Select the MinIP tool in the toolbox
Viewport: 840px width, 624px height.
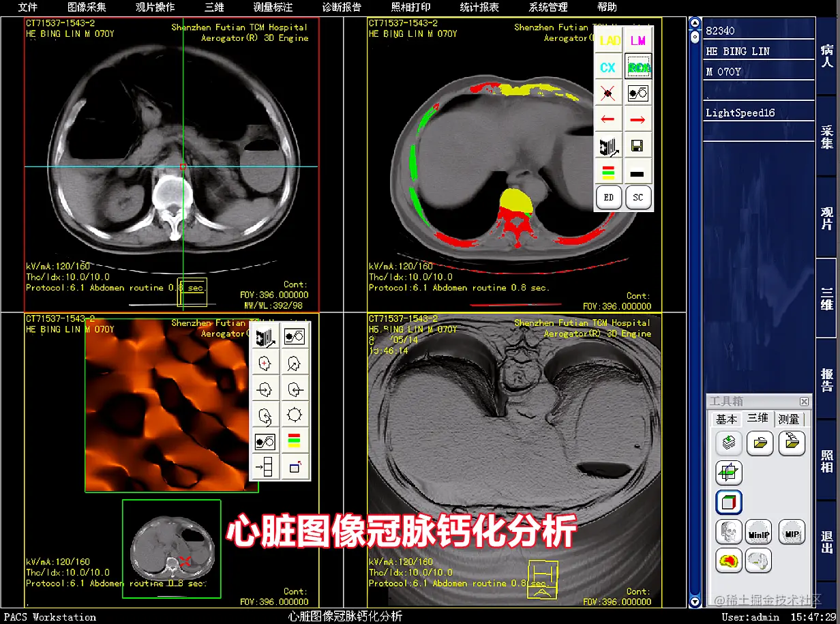pos(759,533)
